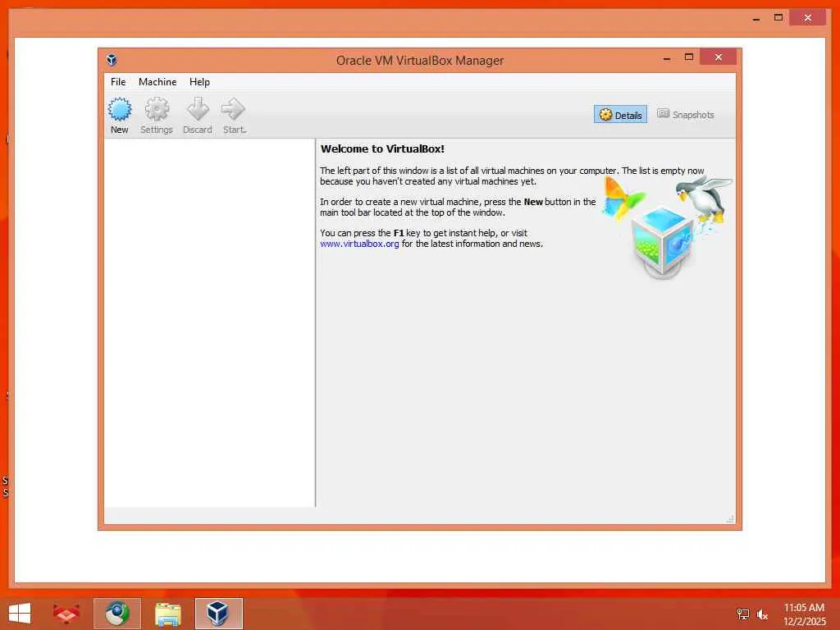Open the Settings gear toolbar icon
The width and height of the screenshot is (840, 630).
click(x=157, y=116)
